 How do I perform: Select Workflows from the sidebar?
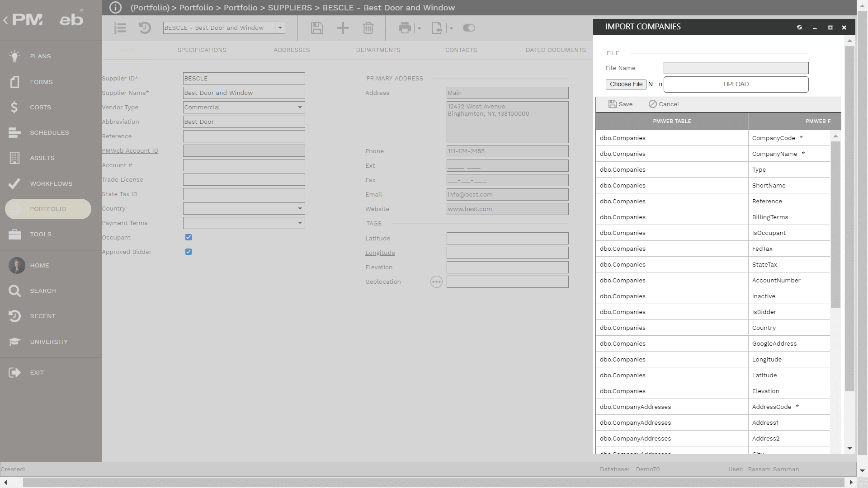(51, 183)
